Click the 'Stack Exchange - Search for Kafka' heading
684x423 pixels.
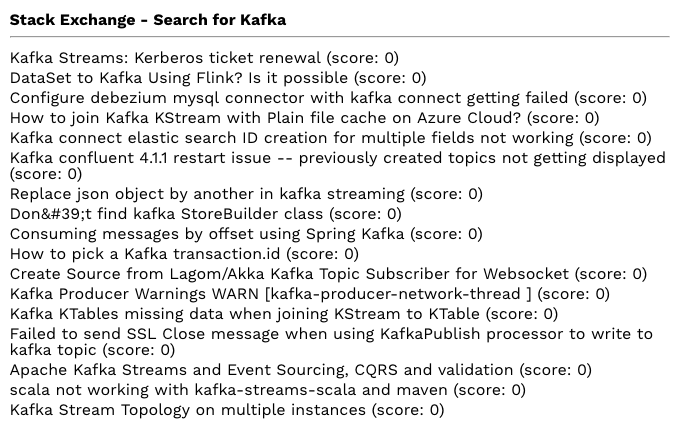[x=148, y=20]
